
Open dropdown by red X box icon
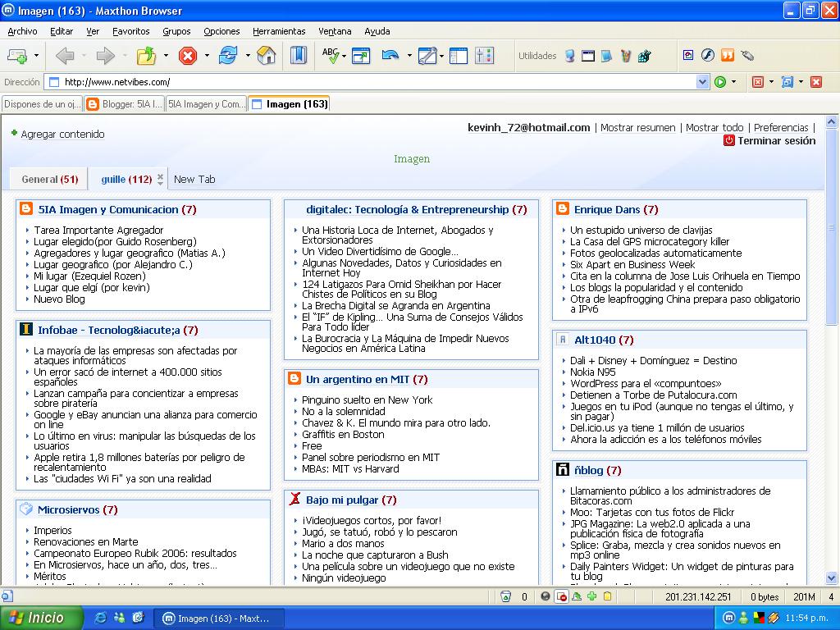click(771, 82)
